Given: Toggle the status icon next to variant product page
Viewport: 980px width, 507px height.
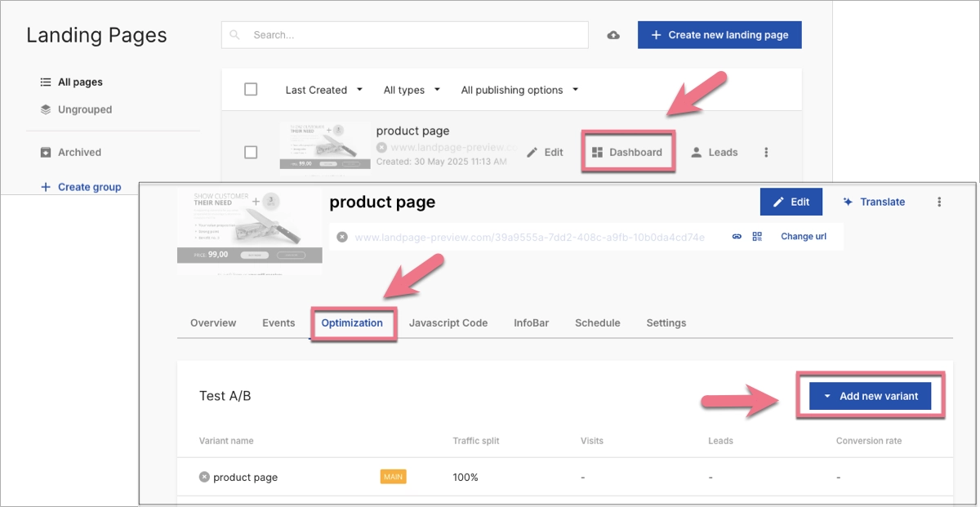Looking at the screenshot, I should click(x=203, y=477).
